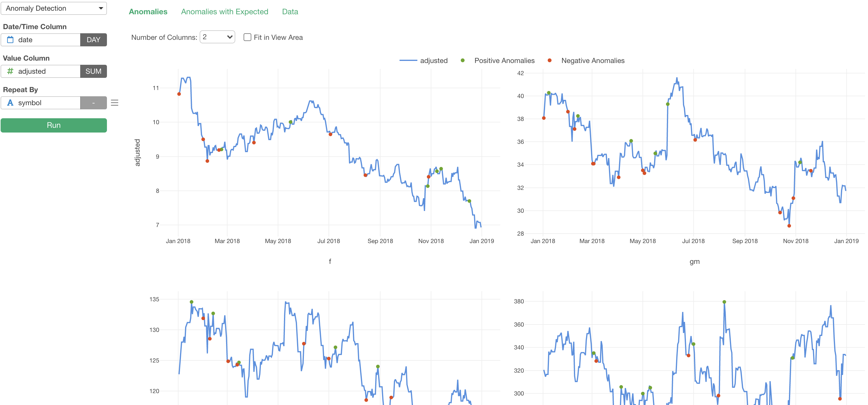Click the dash button beside symbol

(x=93, y=103)
